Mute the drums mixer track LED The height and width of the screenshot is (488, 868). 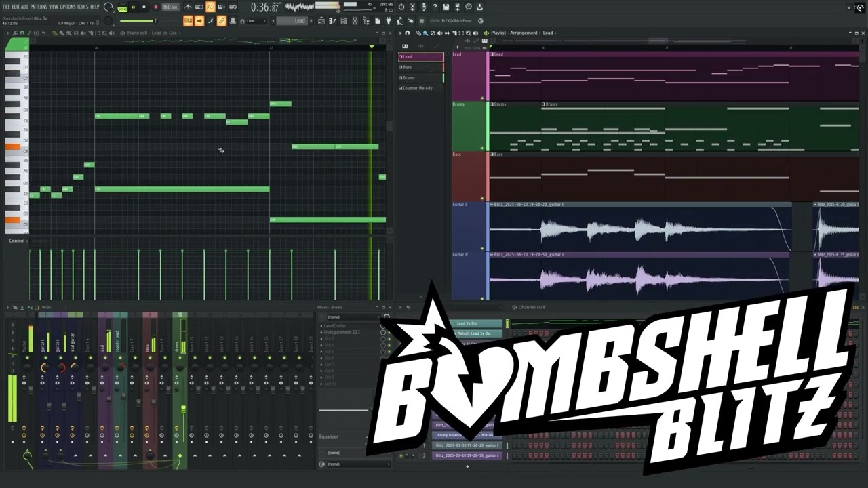180,357
